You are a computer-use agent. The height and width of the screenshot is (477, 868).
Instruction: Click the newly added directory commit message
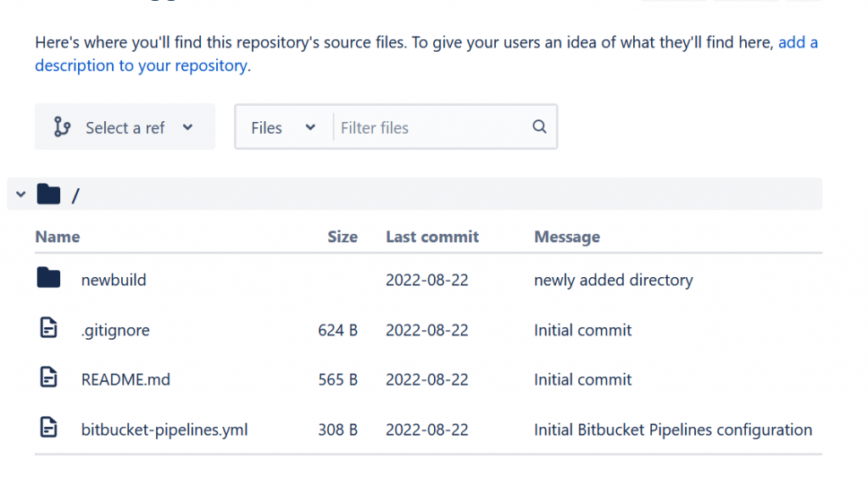point(614,280)
